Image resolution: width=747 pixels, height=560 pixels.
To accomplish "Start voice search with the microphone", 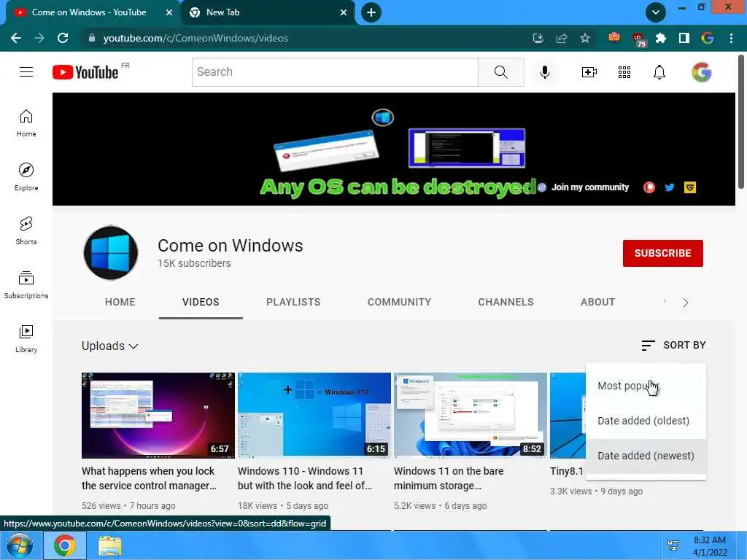I will click(x=544, y=72).
